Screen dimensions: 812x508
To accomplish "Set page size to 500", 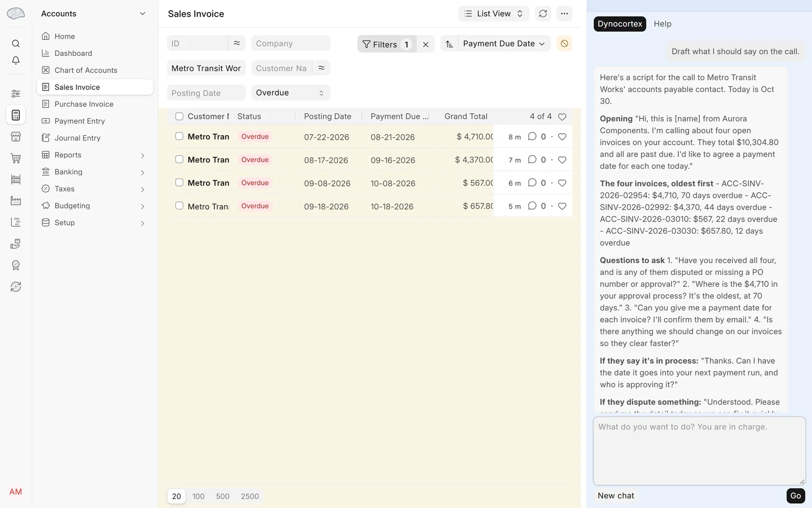I will pyautogui.click(x=223, y=496).
